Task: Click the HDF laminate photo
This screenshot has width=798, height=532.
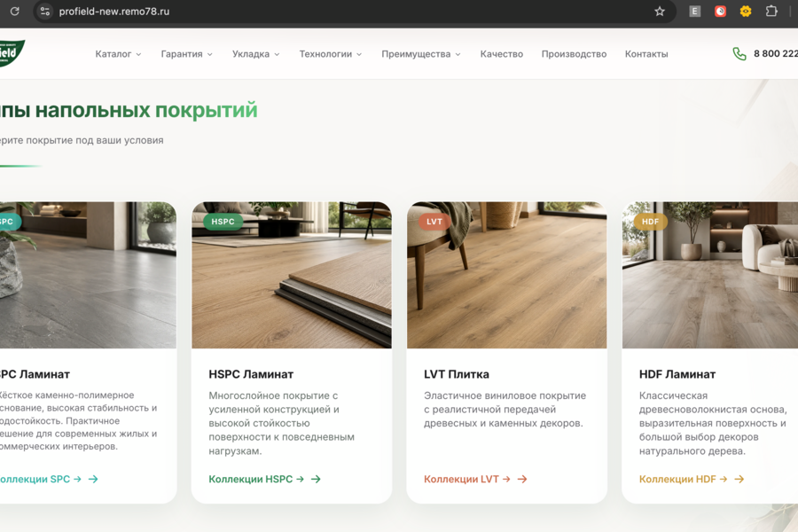Action: pyautogui.click(x=710, y=275)
